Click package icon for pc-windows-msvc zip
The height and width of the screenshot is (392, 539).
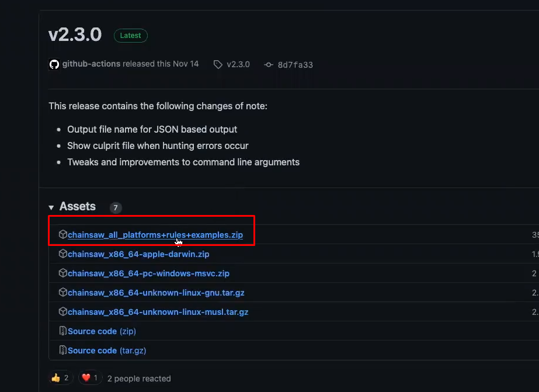pos(63,273)
